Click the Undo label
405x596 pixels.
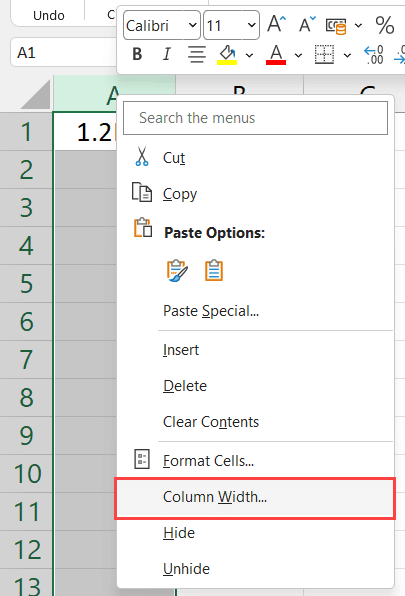coord(49,16)
